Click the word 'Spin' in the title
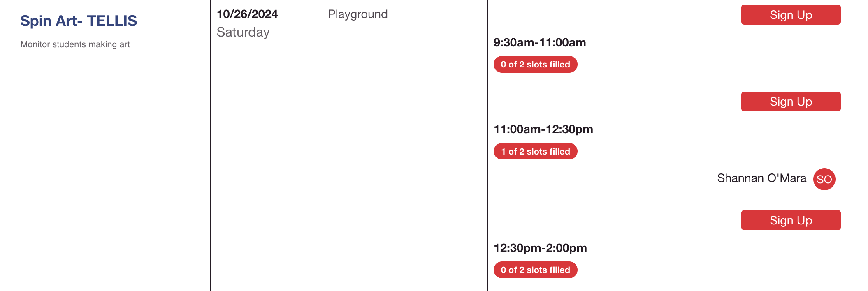This screenshot has height=291, width=868. click(36, 21)
